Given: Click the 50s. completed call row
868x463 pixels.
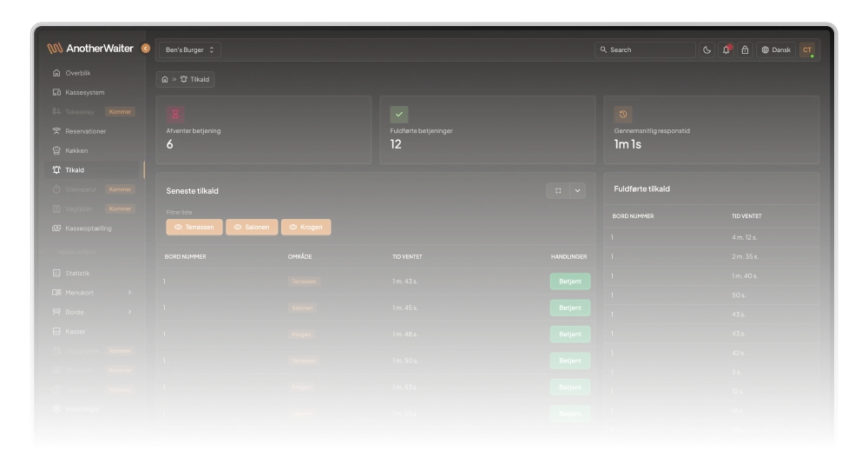Looking at the screenshot, I should point(712,295).
